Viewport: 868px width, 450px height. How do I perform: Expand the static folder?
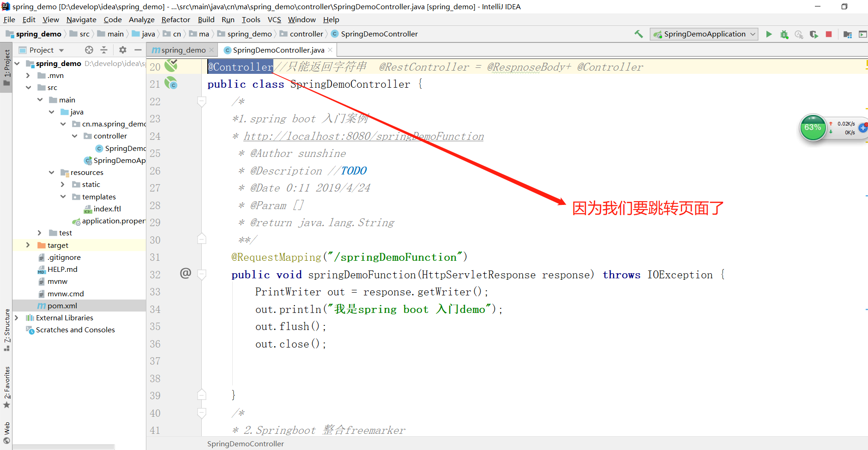pyautogui.click(x=63, y=185)
